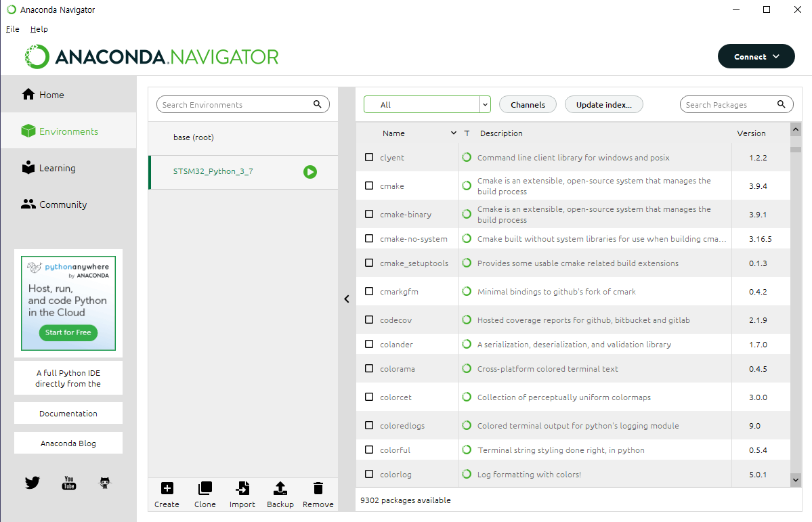Screen dimensions: 812x522
Task: Click the Backup environment icon
Action: pos(280,488)
